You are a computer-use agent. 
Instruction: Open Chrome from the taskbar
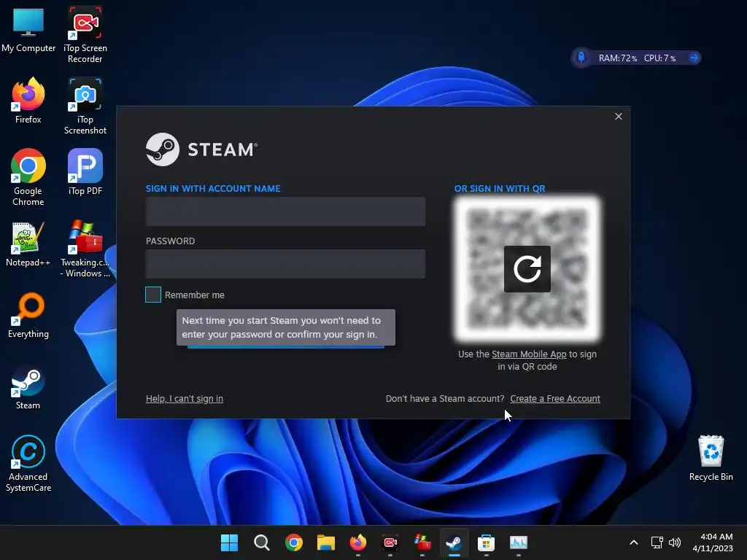pos(294,542)
